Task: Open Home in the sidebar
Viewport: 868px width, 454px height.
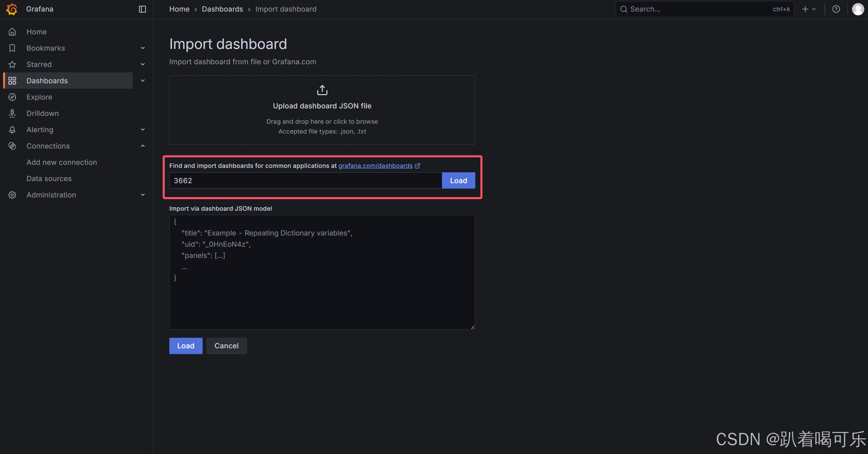Action: (x=37, y=32)
